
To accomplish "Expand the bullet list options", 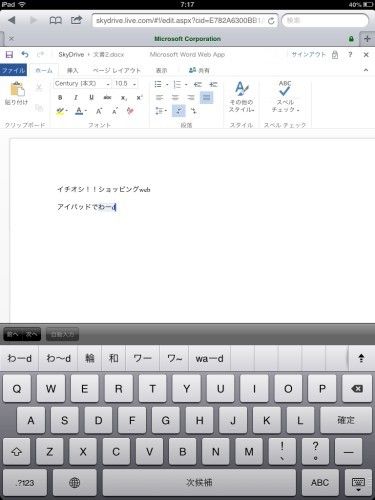I will click(167, 85).
